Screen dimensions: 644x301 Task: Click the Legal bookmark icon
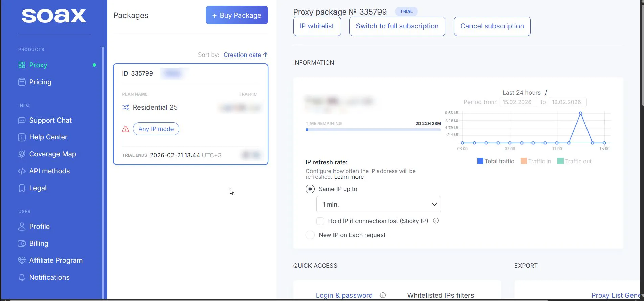22,188
